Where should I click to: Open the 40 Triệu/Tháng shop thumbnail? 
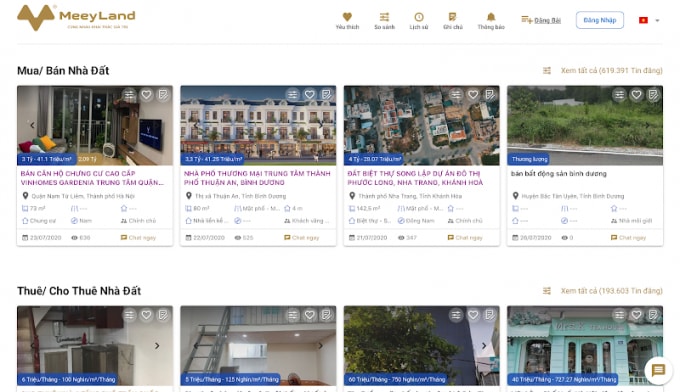pos(585,346)
